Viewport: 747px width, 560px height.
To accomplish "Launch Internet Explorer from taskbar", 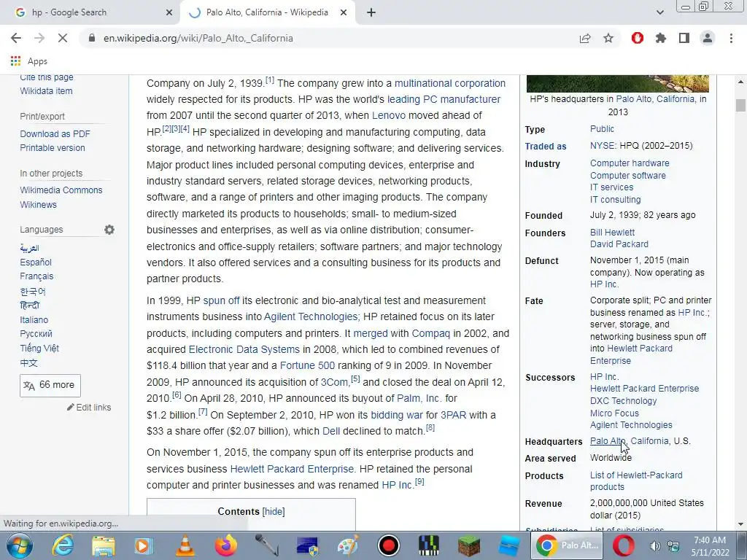I will coord(63,545).
